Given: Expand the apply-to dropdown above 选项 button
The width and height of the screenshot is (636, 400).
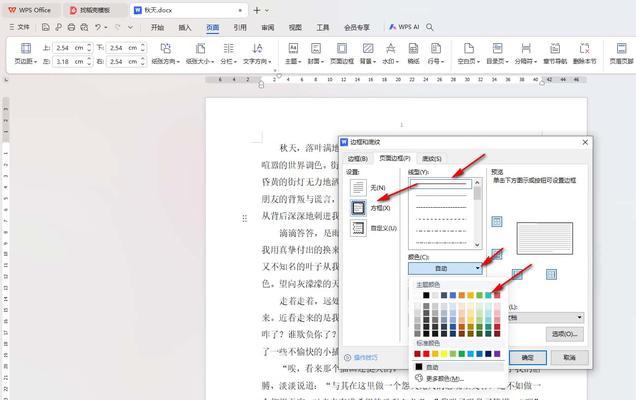Looking at the screenshot, I should [x=546, y=317].
